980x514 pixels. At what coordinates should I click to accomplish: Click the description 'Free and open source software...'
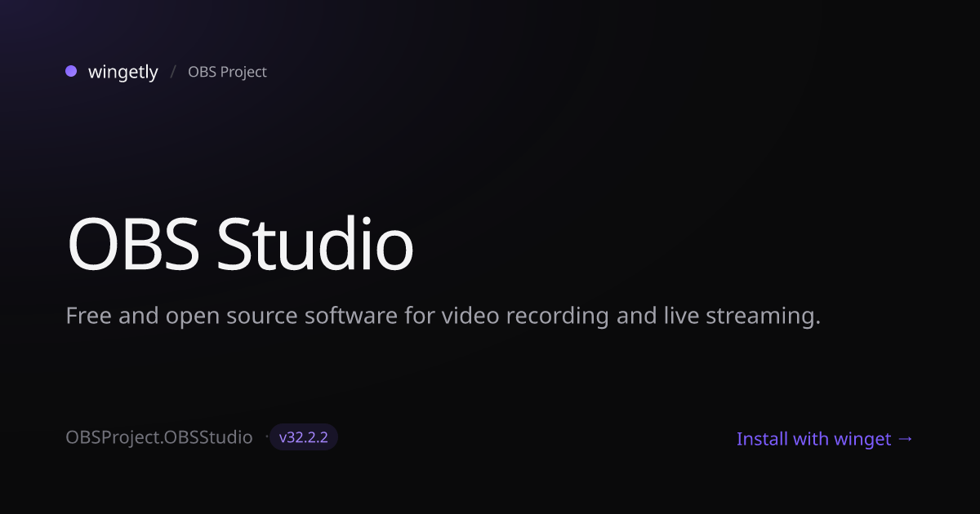click(443, 316)
